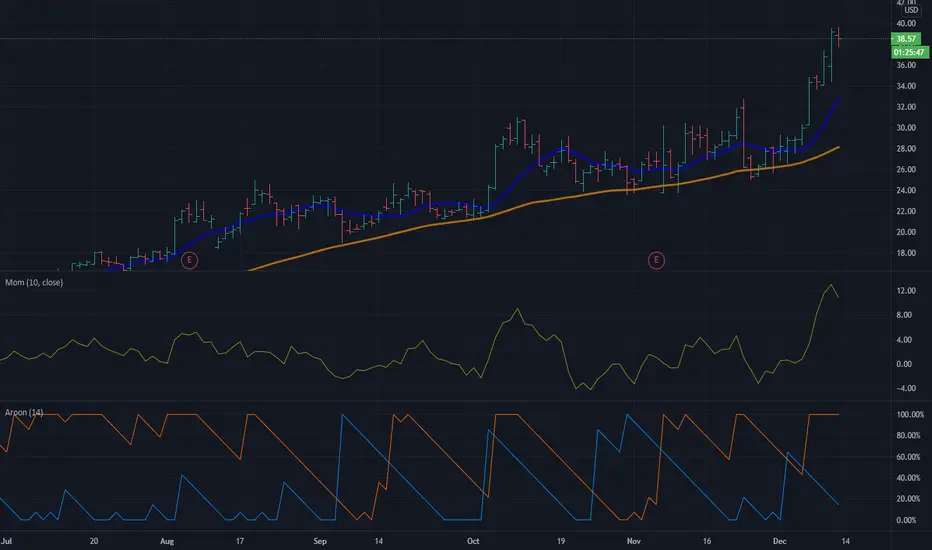Click the 22.00 price scale label
The height and width of the screenshot is (550, 932).
click(x=906, y=211)
